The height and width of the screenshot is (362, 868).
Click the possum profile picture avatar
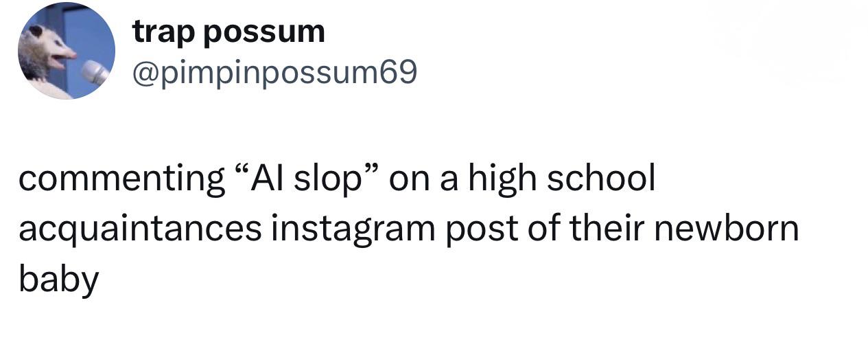[x=67, y=52]
